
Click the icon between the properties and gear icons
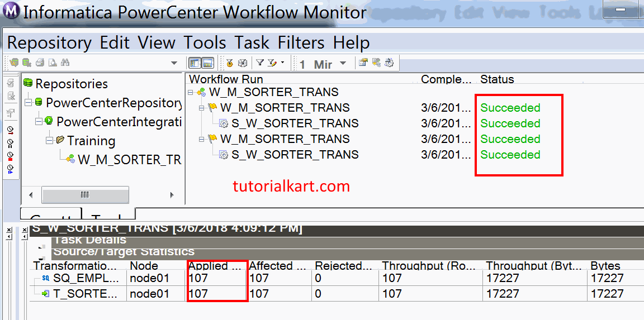376,63
